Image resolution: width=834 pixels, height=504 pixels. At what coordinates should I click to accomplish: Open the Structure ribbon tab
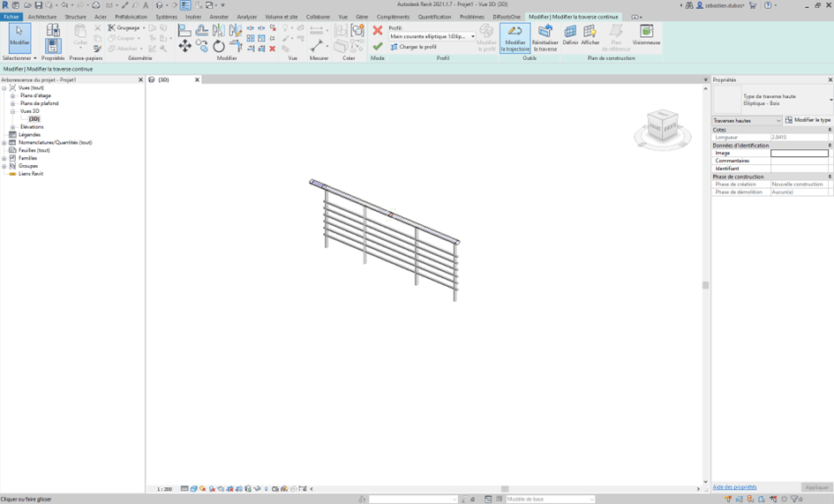pyautogui.click(x=76, y=17)
